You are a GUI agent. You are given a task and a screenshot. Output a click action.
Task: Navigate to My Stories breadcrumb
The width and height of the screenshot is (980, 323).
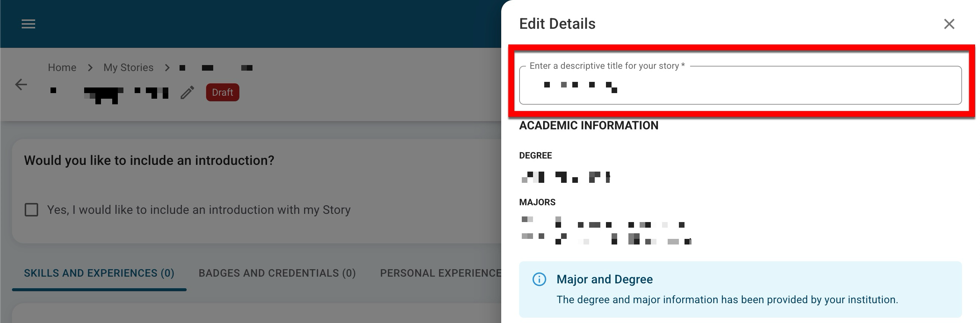(128, 68)
